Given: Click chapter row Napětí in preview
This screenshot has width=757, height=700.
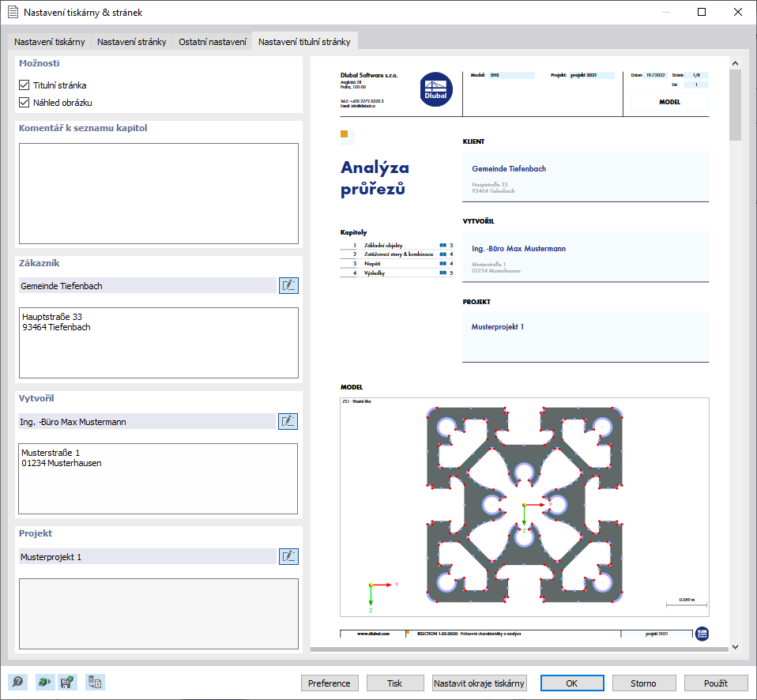Looking at the screenshot, I should pos(397,264).
